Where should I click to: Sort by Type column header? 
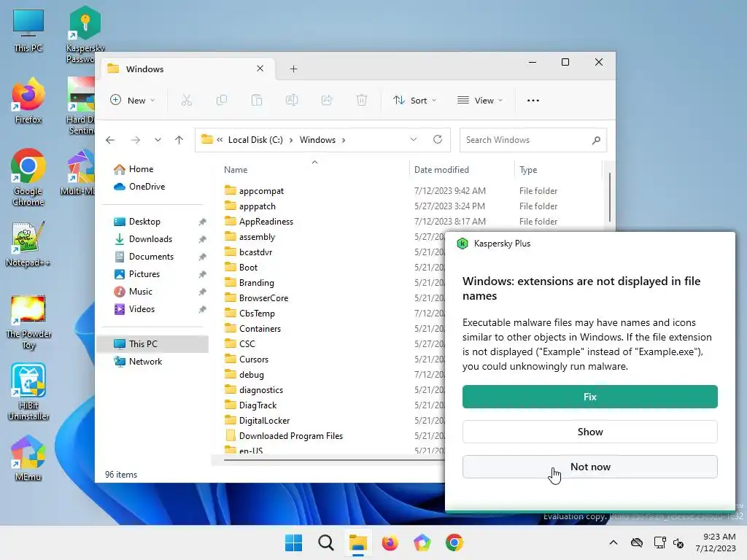click(x=558, y=170)
